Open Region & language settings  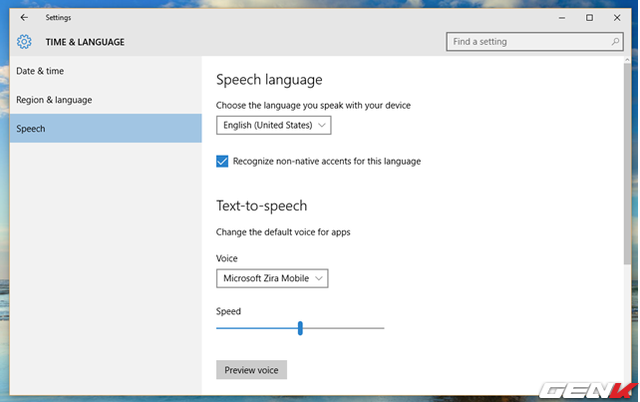(106, 100)
